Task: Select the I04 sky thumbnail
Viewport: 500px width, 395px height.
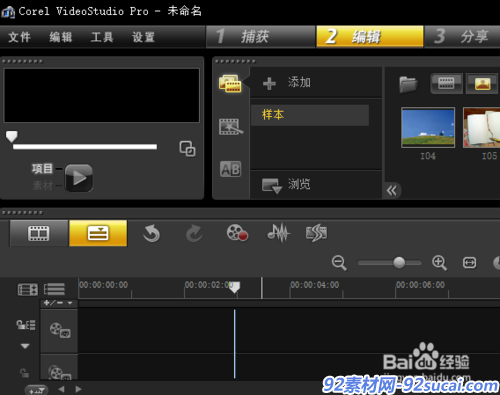Action: (x=428, y=127)
